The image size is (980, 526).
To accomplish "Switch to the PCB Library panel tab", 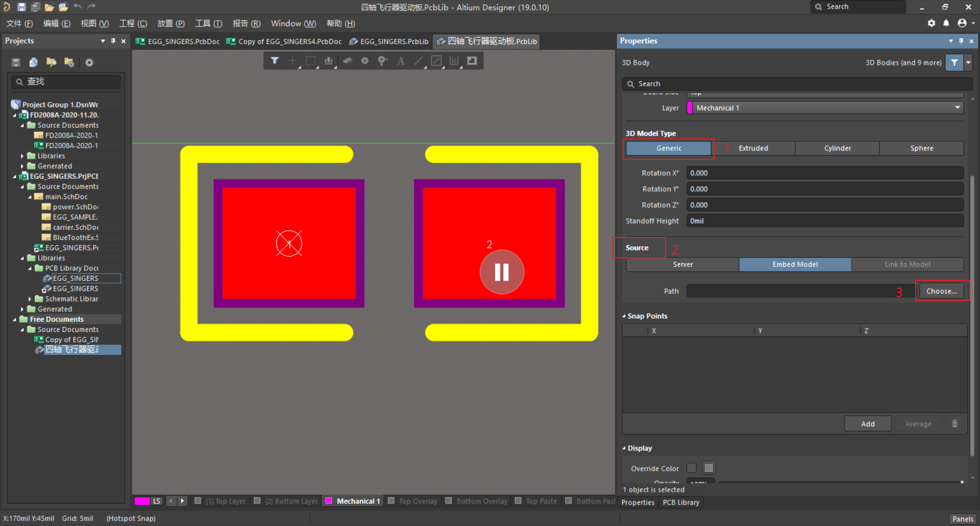I will tap(681, 503).
